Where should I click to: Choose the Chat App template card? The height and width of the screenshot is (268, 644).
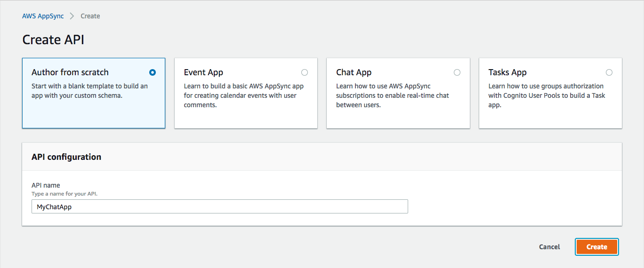398,93
